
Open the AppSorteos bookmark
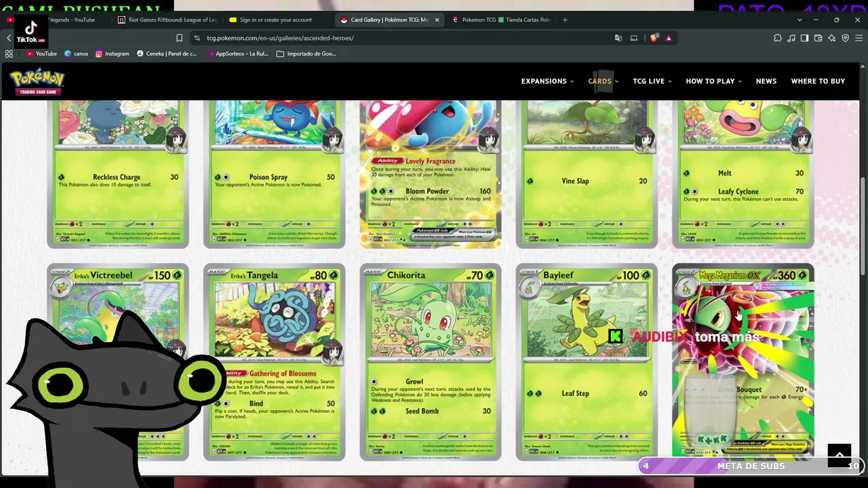coord(237,54)
